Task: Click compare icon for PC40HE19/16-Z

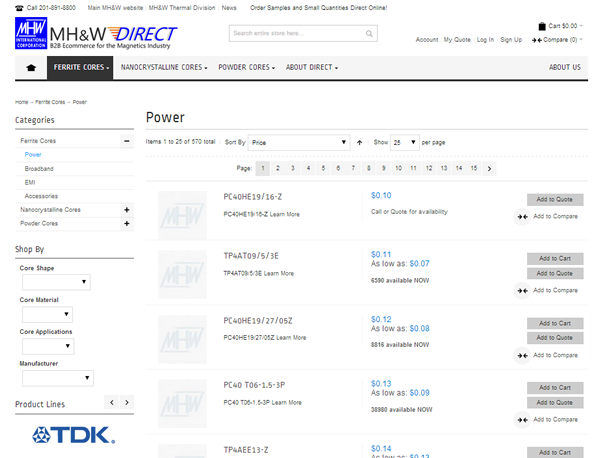Action: (522, 217)
